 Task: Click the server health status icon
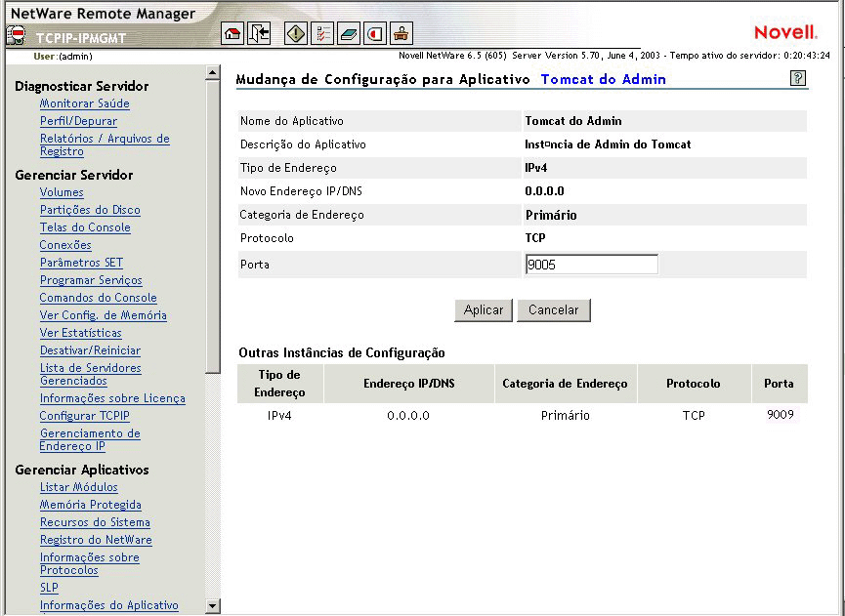[16, 36]
